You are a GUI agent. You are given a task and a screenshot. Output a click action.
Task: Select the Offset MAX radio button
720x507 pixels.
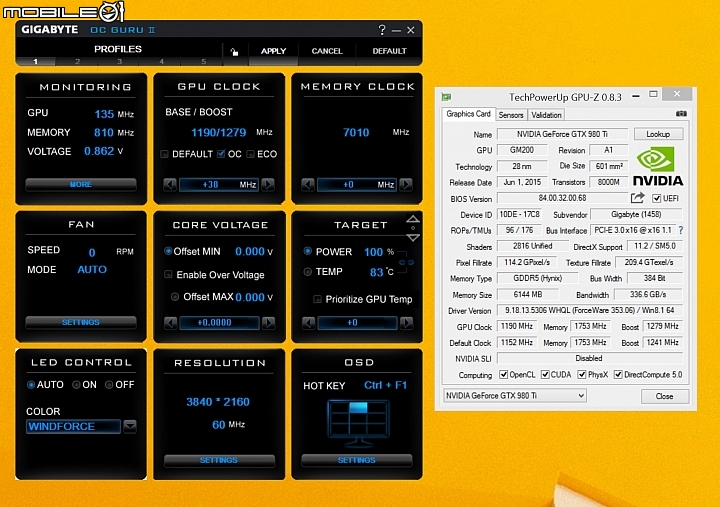[175, 297]
